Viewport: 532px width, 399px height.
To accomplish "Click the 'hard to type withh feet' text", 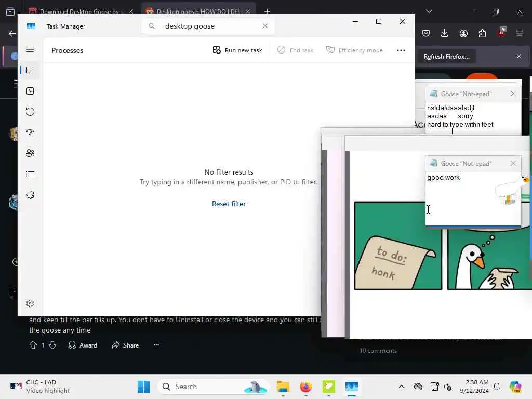I will point(460,125).
